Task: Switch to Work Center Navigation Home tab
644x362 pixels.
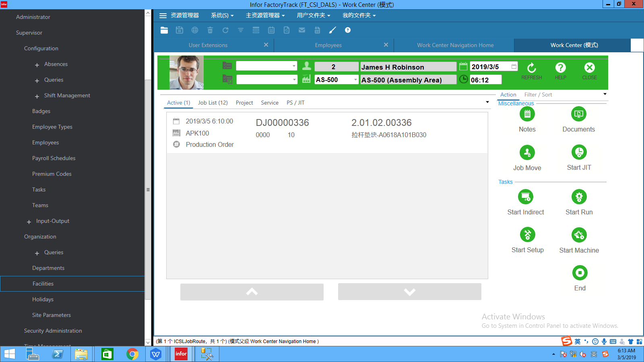Action: click(x=455, y=45)
